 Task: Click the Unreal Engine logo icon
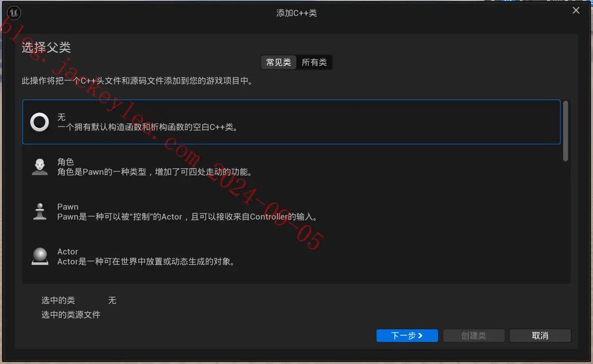(x=13, y=13)
